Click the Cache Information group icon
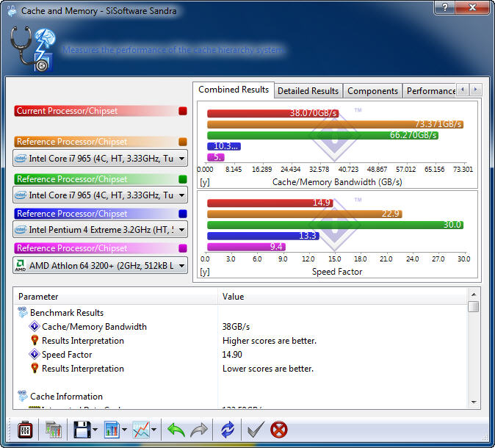Image resolution: width=495 pixels, height=448 pixels. 23,396
